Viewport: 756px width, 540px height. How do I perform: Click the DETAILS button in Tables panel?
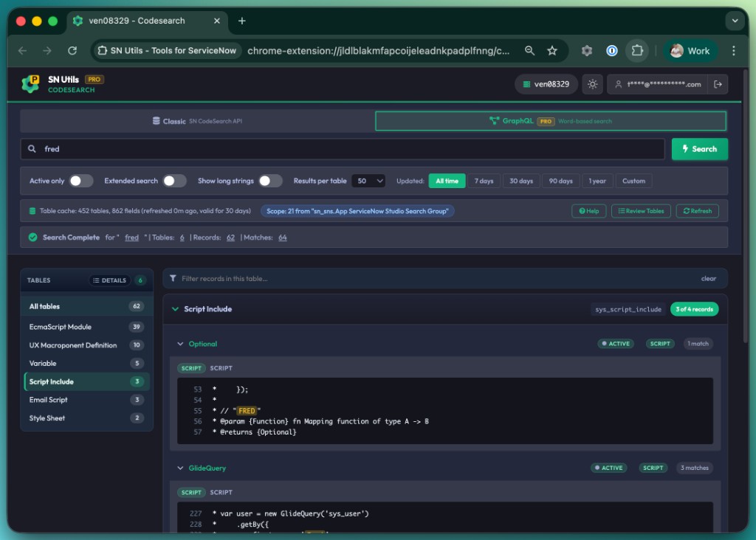coord(109,280)
